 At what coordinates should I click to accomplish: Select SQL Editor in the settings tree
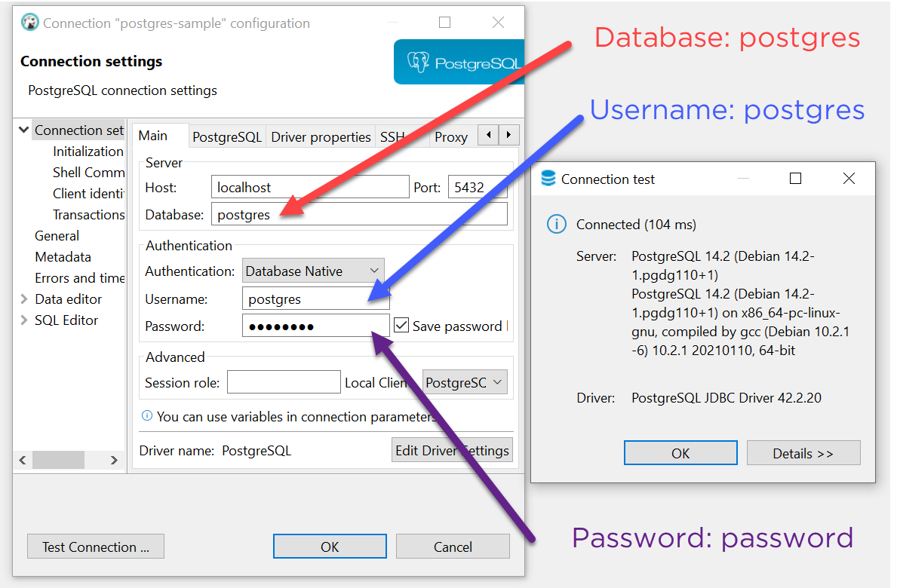66,320
